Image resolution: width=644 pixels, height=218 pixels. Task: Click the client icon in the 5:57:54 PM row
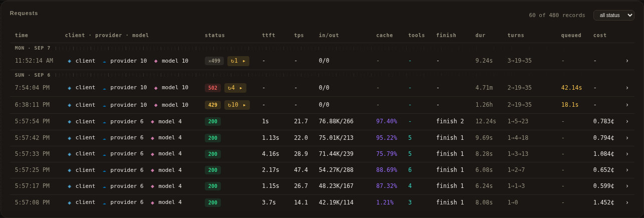point(70,121)
